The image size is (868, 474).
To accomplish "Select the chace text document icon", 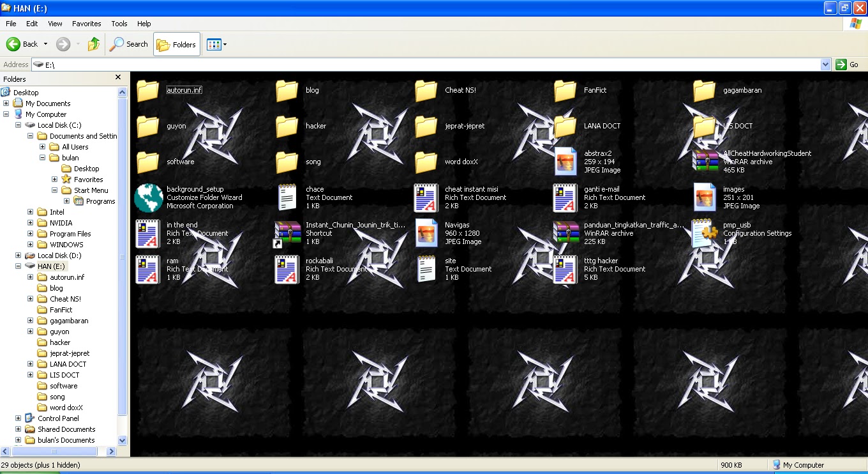I will pyautogui.click(x=287, y=197).
